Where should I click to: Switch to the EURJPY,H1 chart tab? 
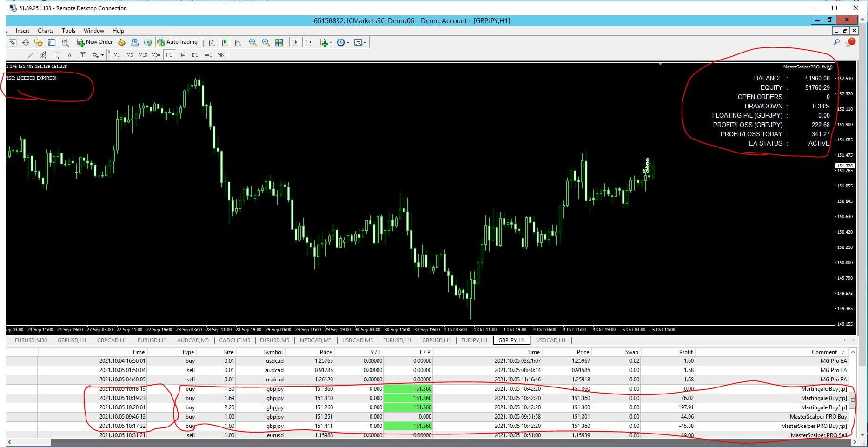(474, 340)
